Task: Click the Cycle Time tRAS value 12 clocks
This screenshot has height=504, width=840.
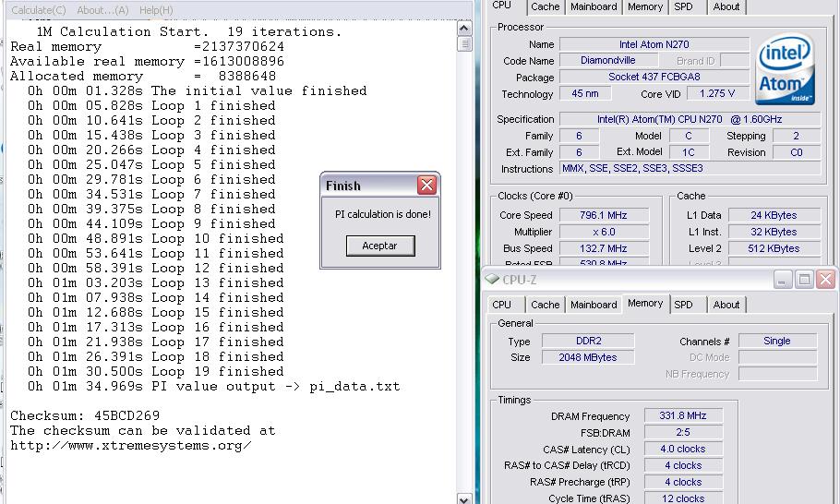Action: (683, 498)
